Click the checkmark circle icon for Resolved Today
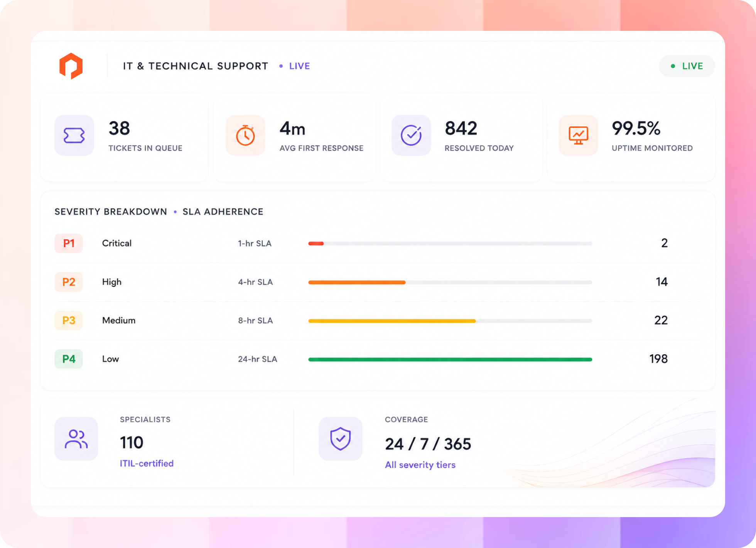This screenshot has width=756, height=548. (411, 135)
